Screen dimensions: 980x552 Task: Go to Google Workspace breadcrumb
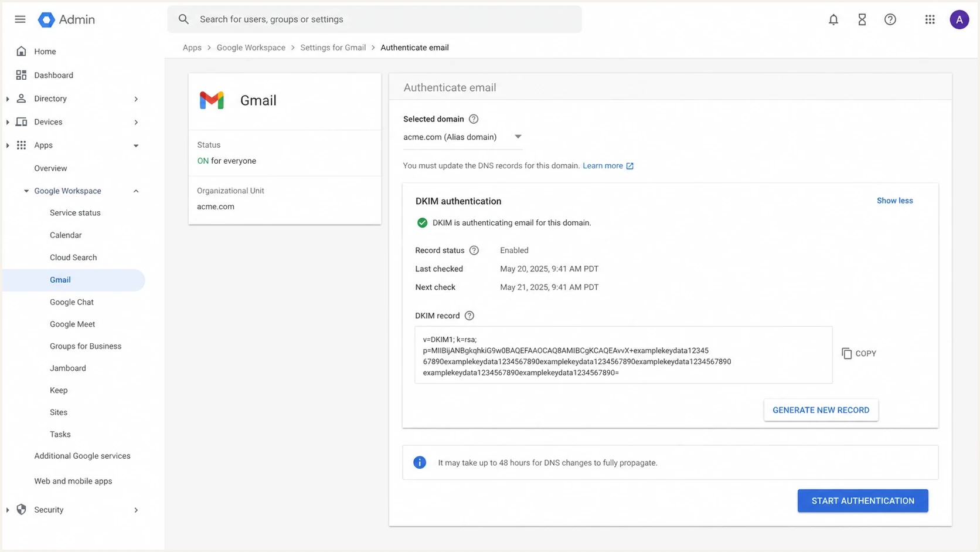pos(251,48)
